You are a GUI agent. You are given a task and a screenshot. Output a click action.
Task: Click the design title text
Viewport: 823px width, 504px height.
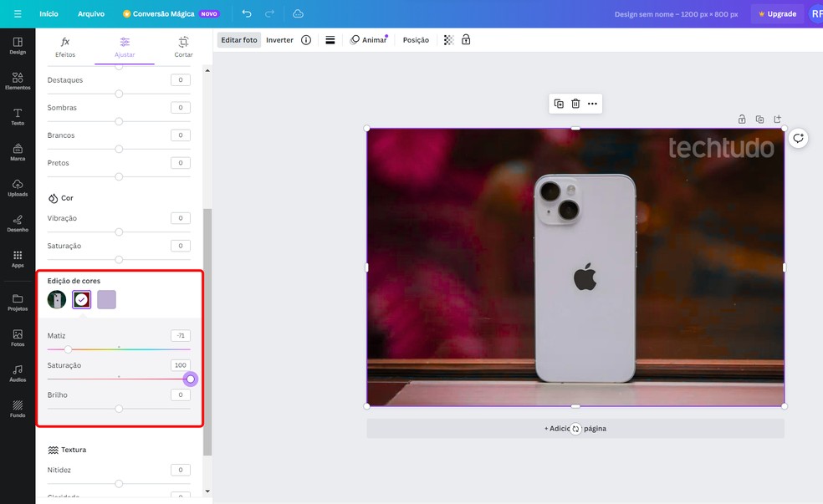click(676, 14)
